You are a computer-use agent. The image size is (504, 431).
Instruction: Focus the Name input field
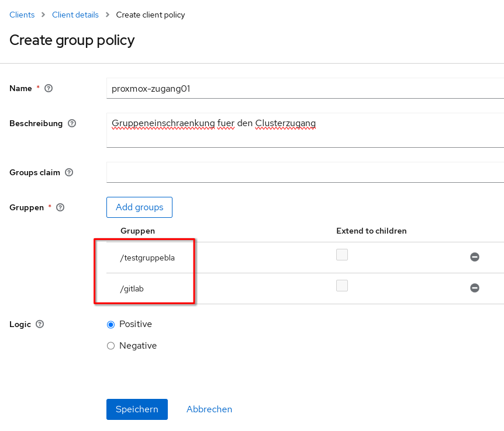[x=304, y=89]
